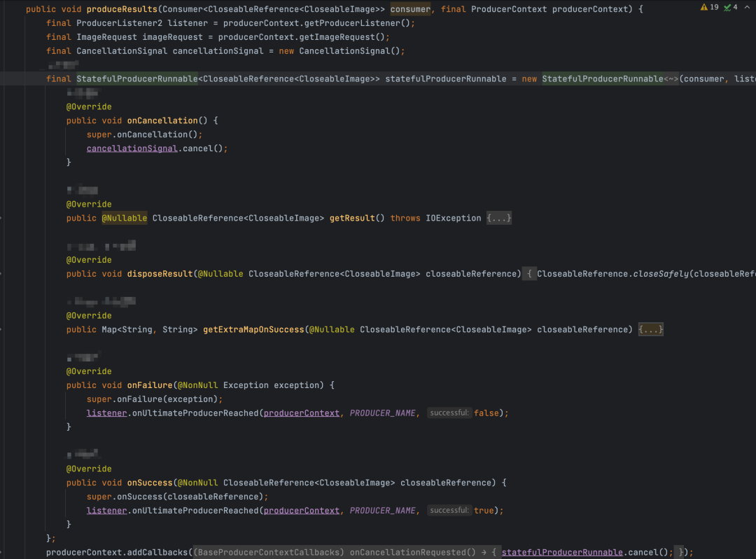Click addCallbacks method call
Screen dimensions: 756x559
(157, 553)
